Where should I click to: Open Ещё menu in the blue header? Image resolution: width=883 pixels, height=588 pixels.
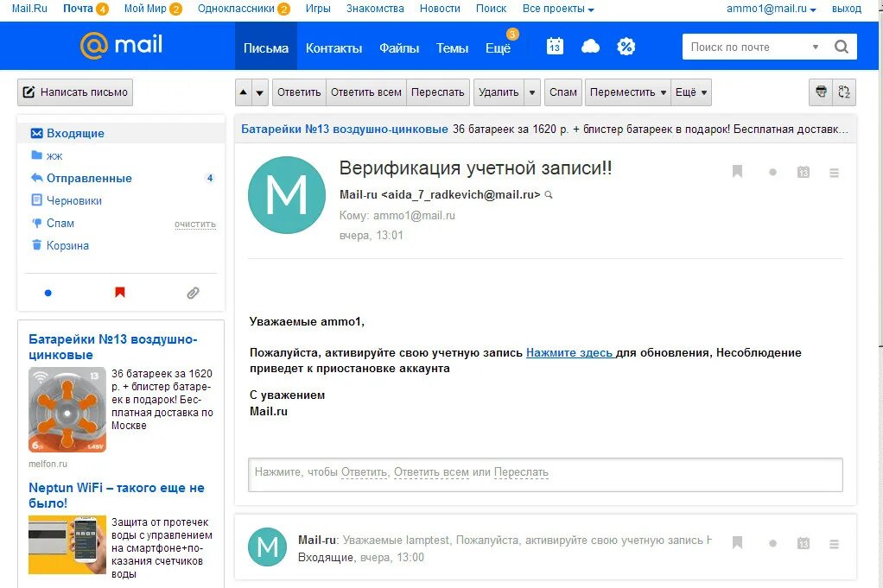tap(499, 47)
